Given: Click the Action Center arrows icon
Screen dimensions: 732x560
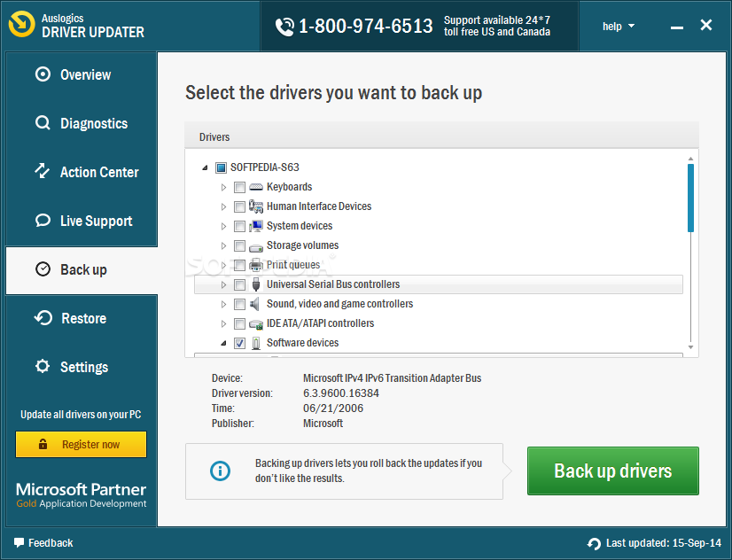Looking at the screenshot, I should [x=42, y=171].
